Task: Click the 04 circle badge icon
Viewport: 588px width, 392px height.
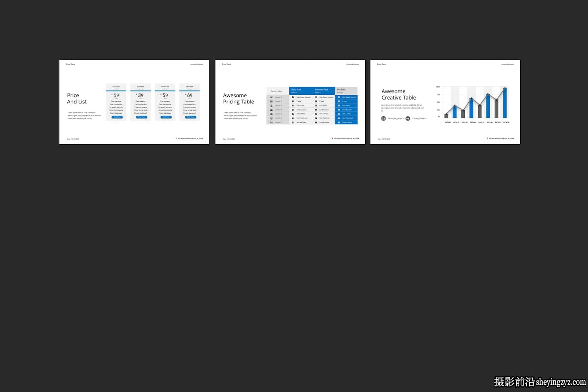Action: coord(408,118)
